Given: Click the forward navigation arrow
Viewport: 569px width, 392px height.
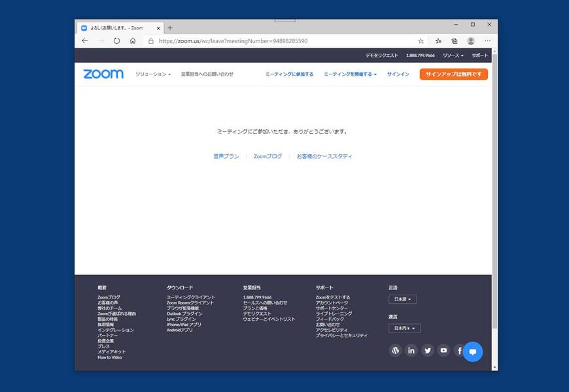Looking at the screenshot, I should coord(101,41).
